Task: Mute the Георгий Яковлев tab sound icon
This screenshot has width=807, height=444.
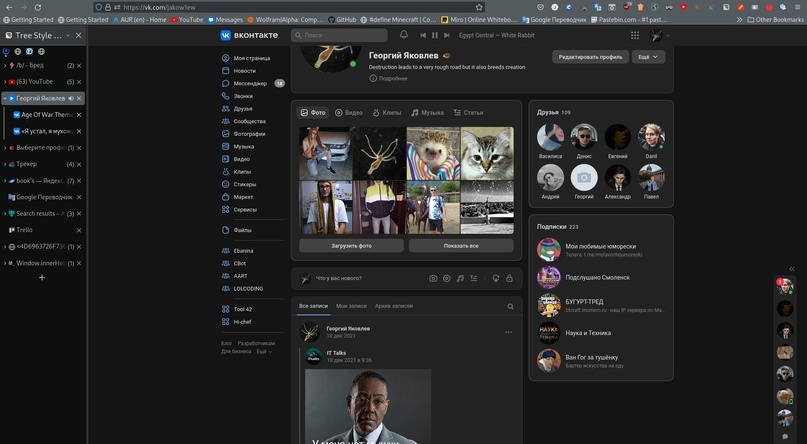Action: (70, 98)
